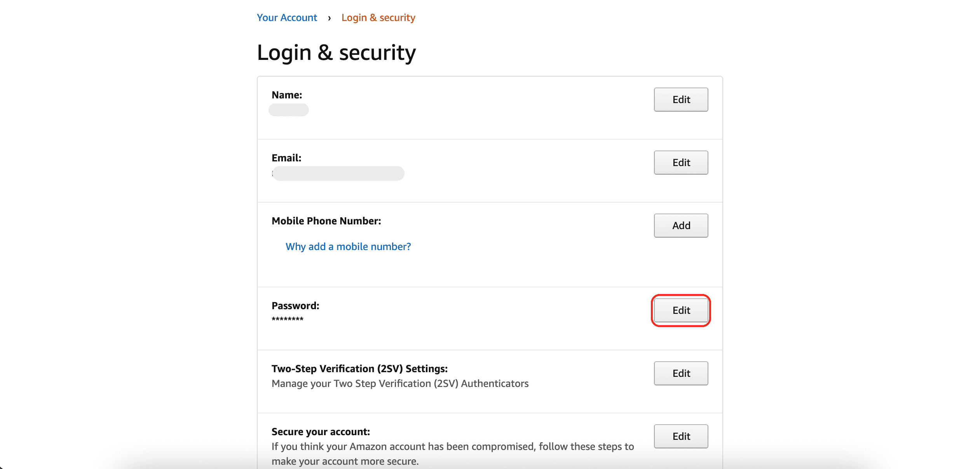Open Your Account breadcrumb link

(286, 17)
